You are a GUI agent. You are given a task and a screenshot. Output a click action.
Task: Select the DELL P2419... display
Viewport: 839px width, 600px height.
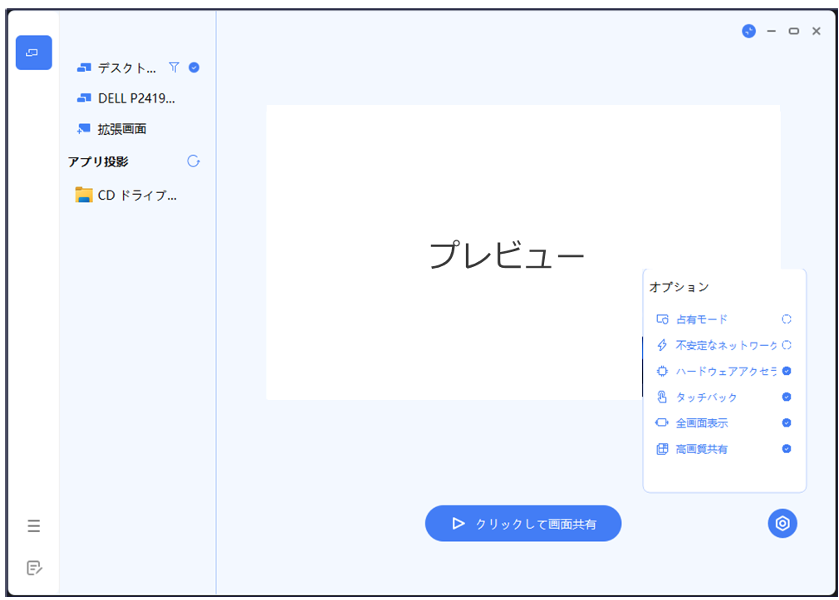click(136, 98)
